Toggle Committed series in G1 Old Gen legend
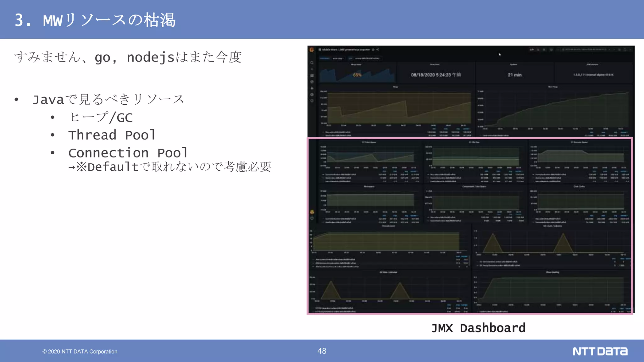 coord(445,178)
